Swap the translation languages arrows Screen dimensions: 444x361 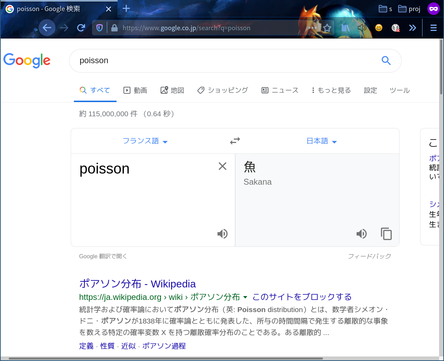coord(235,141)
